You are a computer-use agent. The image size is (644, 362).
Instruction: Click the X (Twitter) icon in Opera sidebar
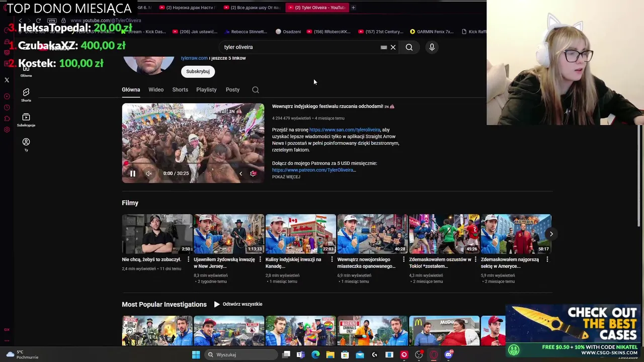coord(7,80)
